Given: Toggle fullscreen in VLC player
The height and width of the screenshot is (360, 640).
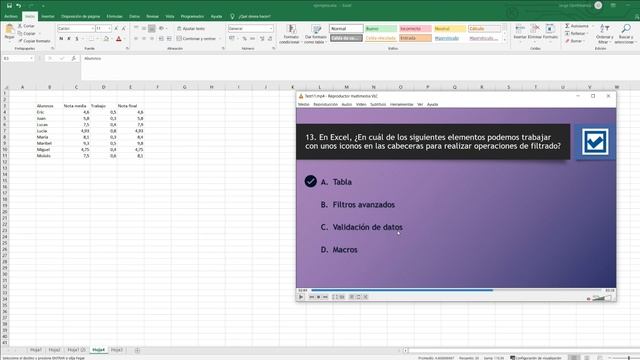Looking at the screenshot, I should coord(335,297).
